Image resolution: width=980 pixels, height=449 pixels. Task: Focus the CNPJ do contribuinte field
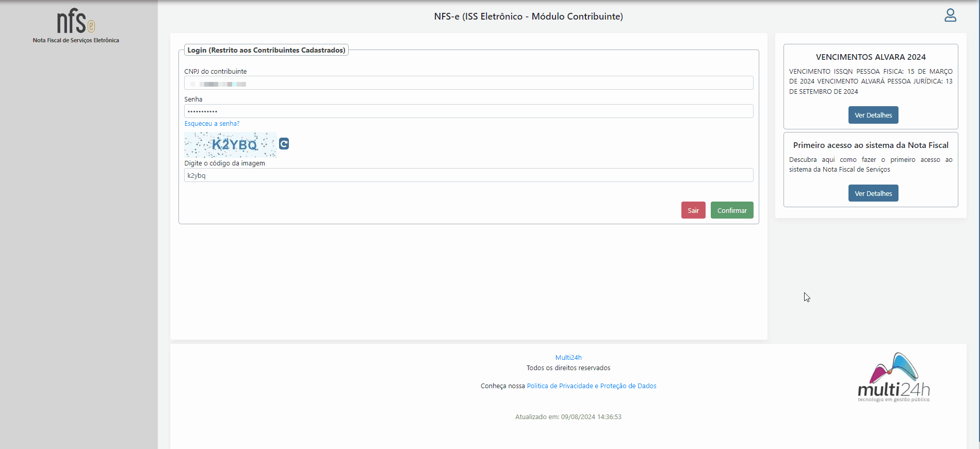468,83
